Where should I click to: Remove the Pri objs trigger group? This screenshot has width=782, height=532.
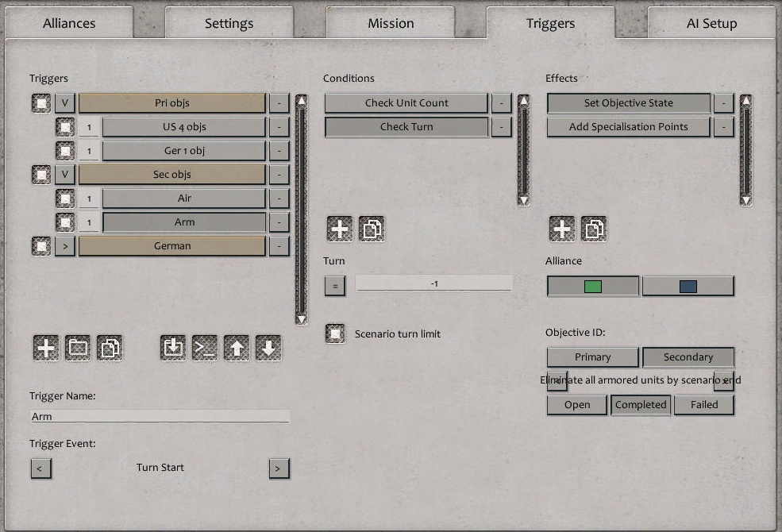[x=279, y=103]
